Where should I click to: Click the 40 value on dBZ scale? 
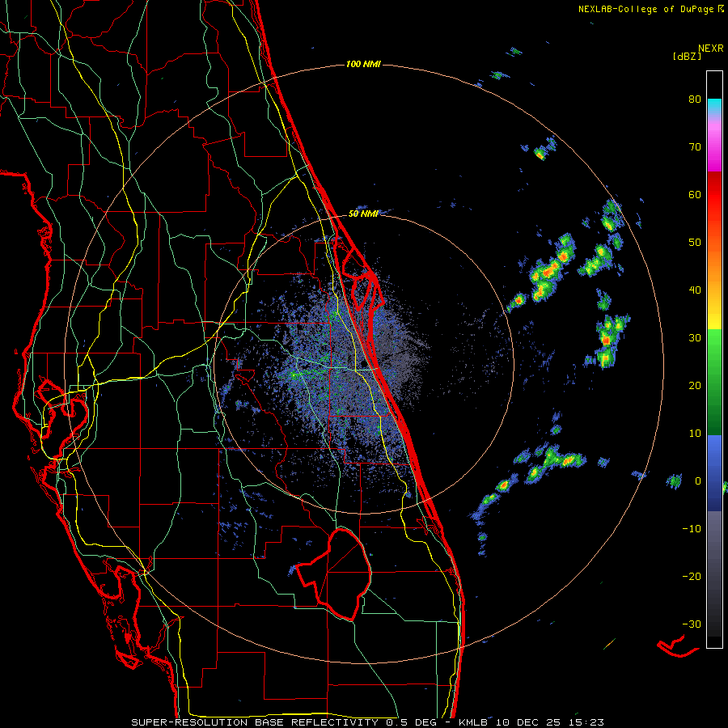[695, 290]
